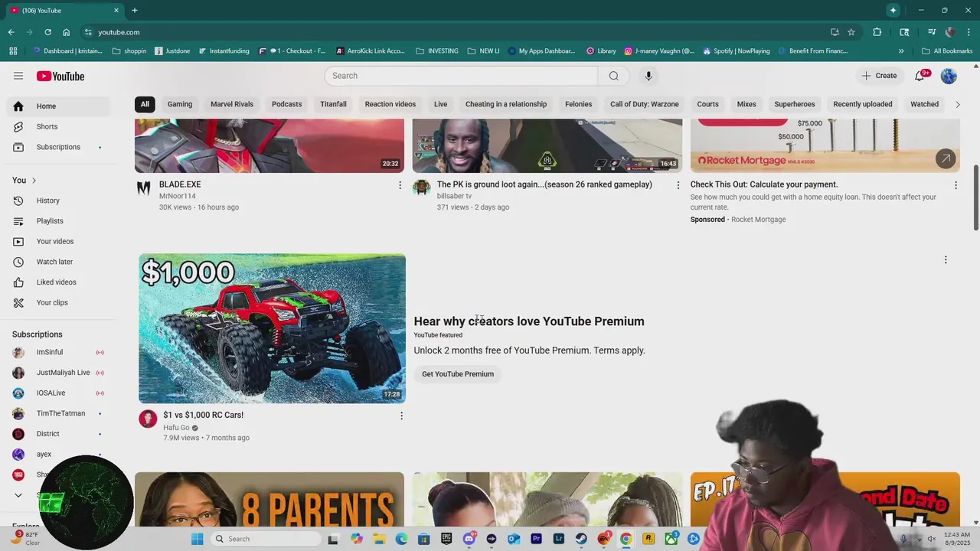Image resolution: width=980 pixels, height=551 pixels.
Task: Reload the page in Chrome
Action: pos(47,32)
